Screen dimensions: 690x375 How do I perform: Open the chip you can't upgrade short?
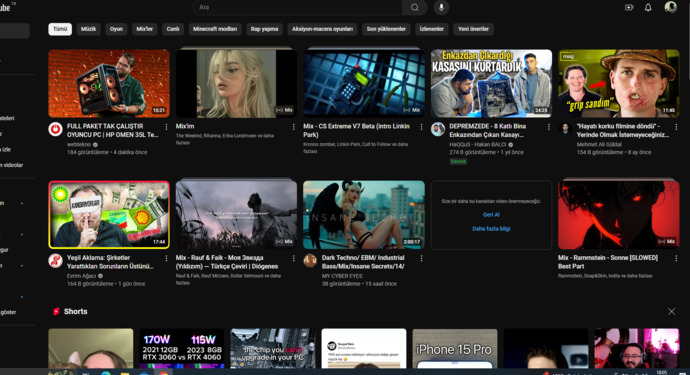click(x=273, y=348)
